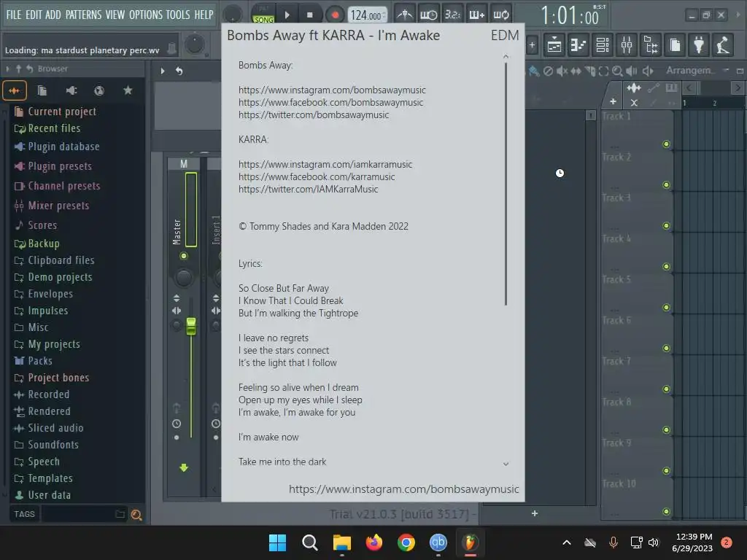
Task: Choose the Select tool in playlist
Action: [603, 71]
